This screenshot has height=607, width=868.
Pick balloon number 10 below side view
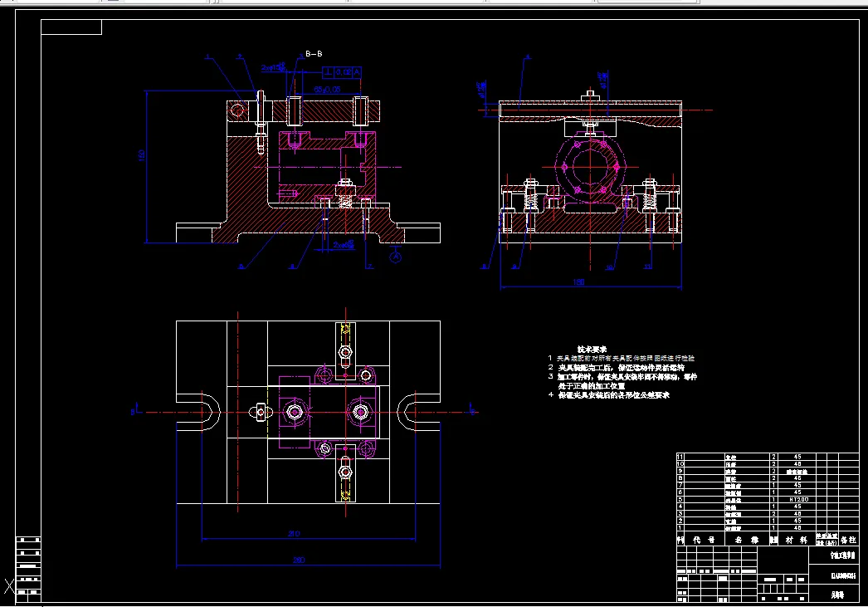(609, 267)
